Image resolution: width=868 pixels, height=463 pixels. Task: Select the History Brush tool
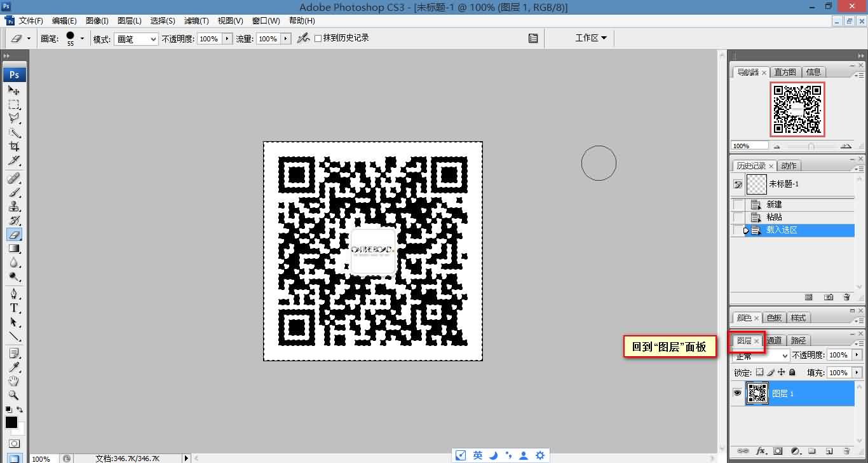(14, 220)
